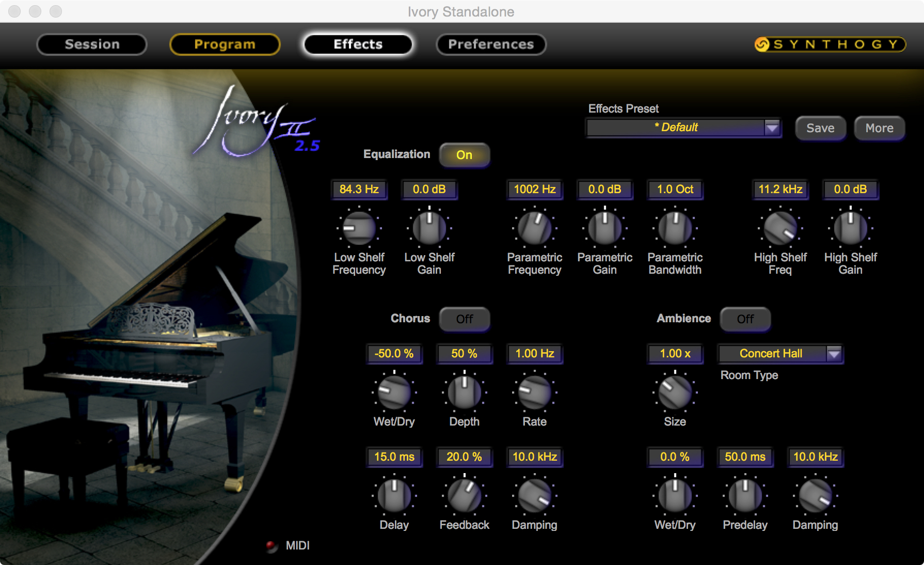Go to the Program tab
Image resolution: width=924 pixels, height=565 pixels.
coord(225,44)
